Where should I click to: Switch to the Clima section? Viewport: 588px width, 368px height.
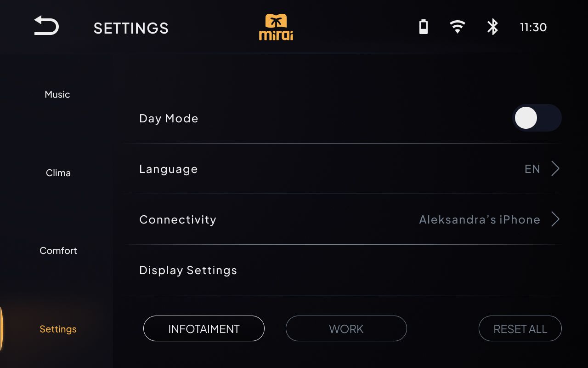click(x=58, y=173)
